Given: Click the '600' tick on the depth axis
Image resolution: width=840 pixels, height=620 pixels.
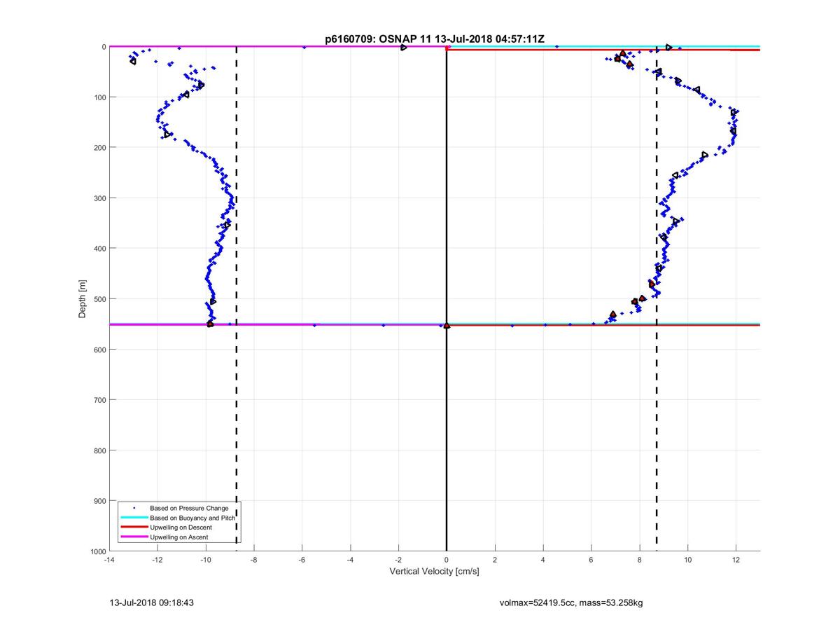Looking at the screenshot, I should click(x=99, y=349).
